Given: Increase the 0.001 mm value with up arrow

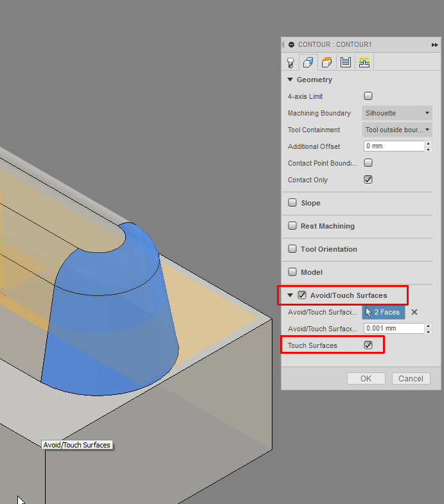Looking at the screenshot, I should [x=428, y=326].
